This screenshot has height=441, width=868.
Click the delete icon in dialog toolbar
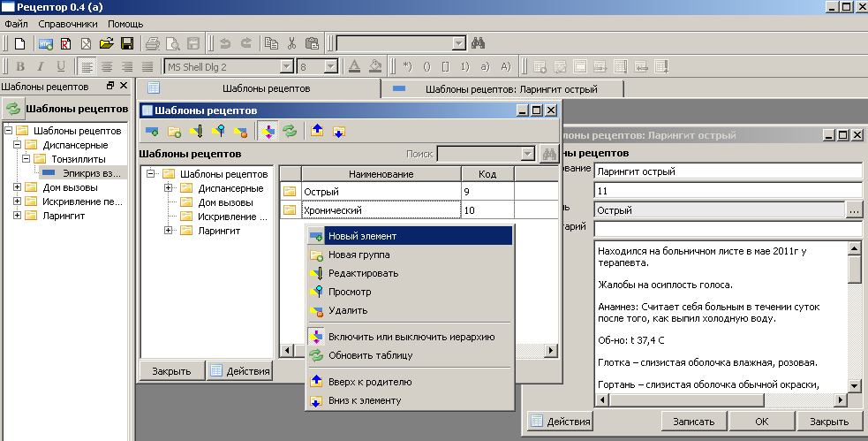240,132
